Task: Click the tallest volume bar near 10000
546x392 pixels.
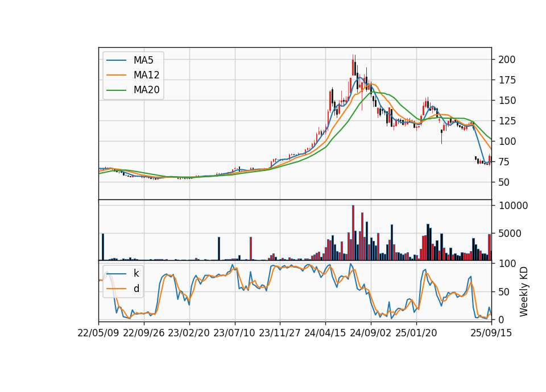Action: pos(353,233)
